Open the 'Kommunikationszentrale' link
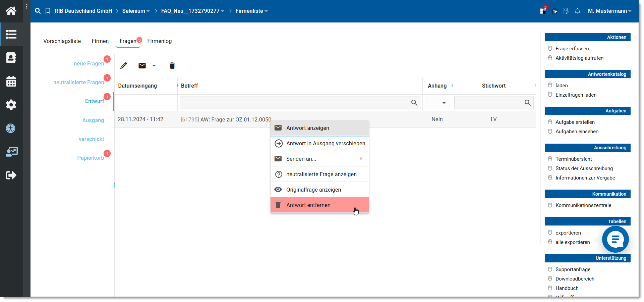Screen dimensions: 644x302 [x=583, y=205]
